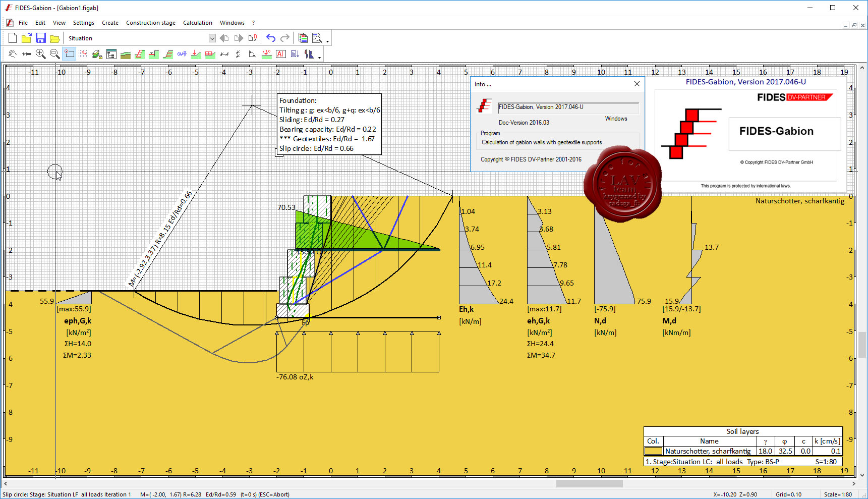868x499 pixels.
Task: Open print preview magnifier icon
Action: 317,38
